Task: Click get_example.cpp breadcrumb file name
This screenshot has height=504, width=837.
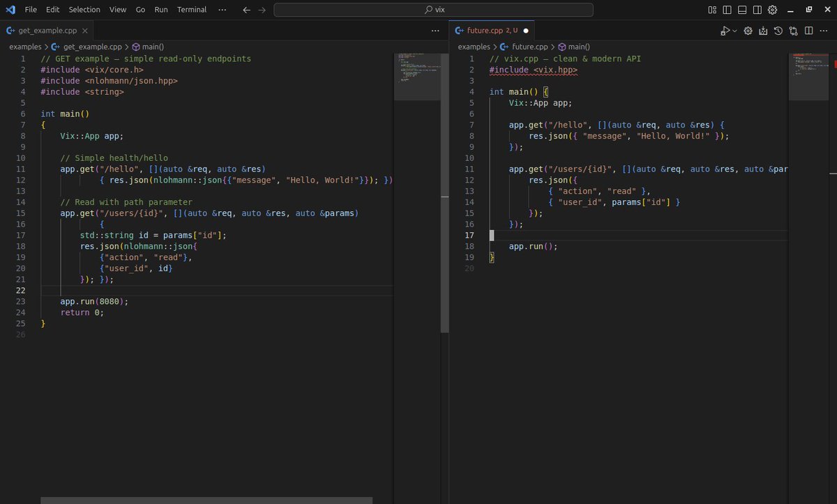Action: (92, 47)
